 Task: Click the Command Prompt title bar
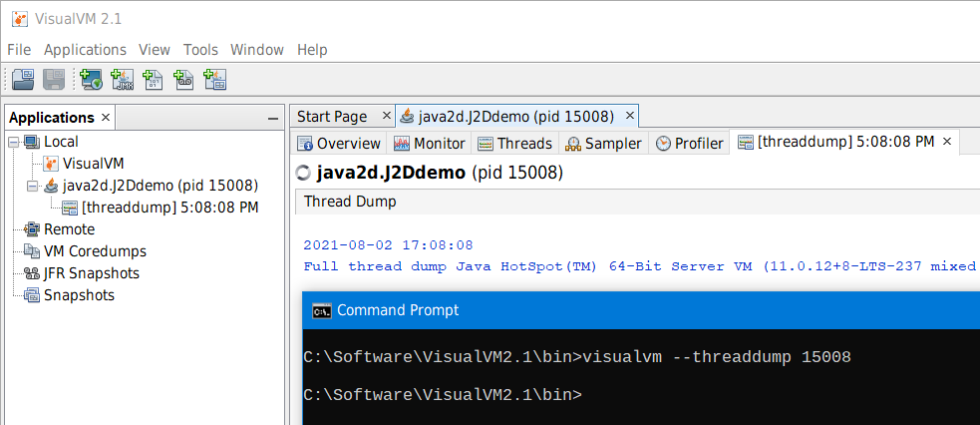[x=641, y=310]
